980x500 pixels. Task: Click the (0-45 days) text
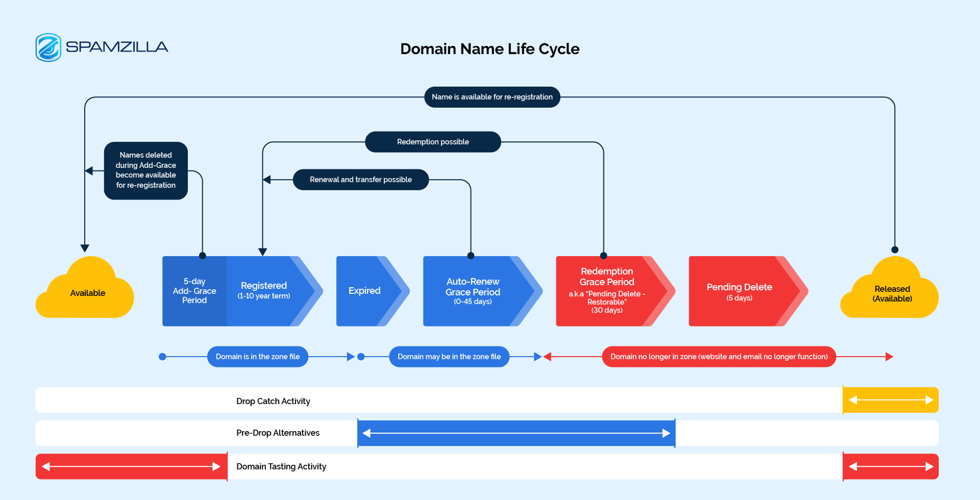tap(473, 302)
